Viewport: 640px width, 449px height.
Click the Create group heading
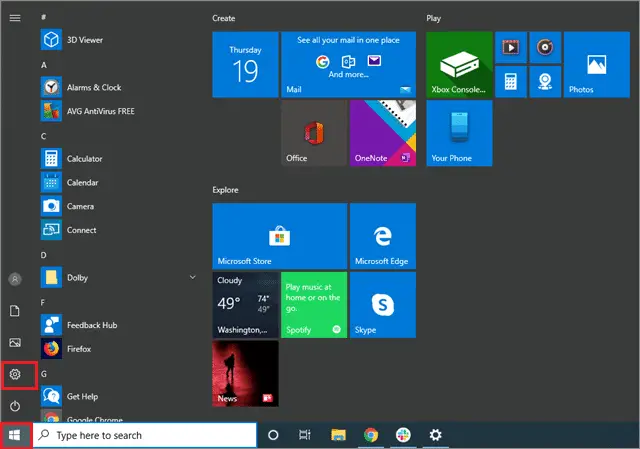click(224, 18)
